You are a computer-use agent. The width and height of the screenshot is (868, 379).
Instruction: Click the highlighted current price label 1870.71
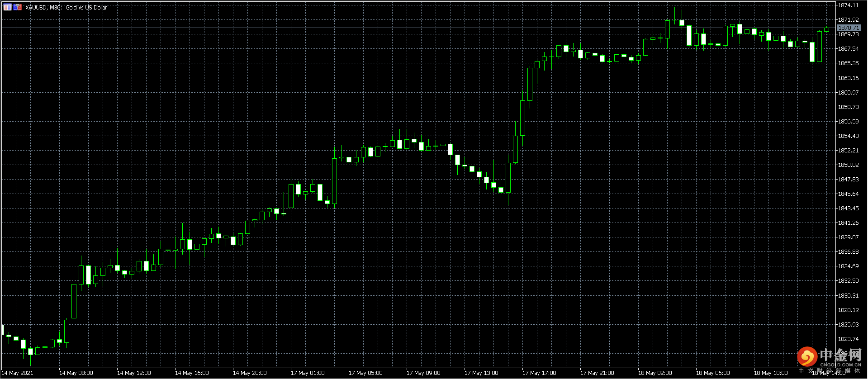(x=849, y=28)
